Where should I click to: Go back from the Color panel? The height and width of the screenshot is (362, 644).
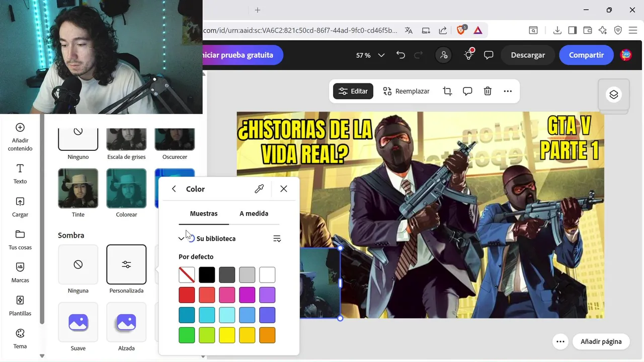(x=174, y=189)
